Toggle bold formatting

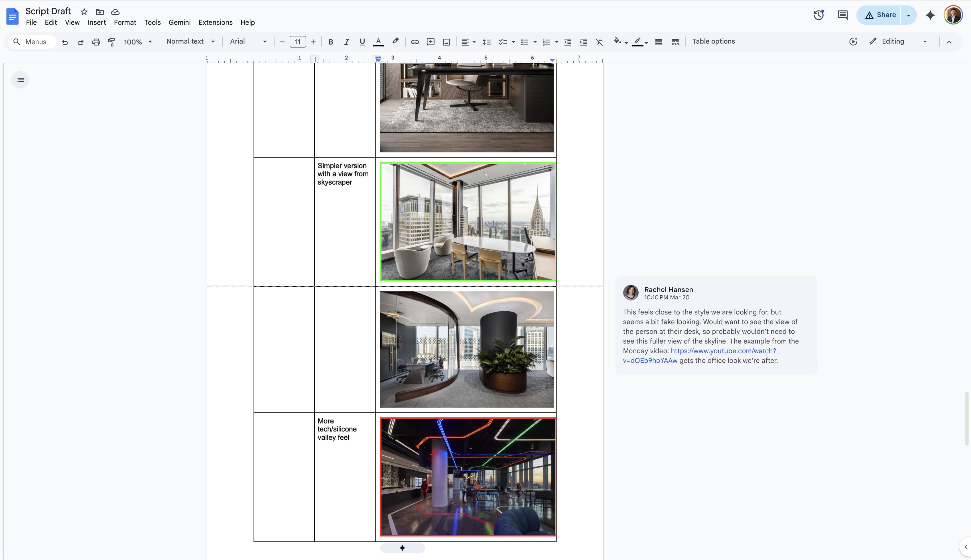[x=331, y=42]
